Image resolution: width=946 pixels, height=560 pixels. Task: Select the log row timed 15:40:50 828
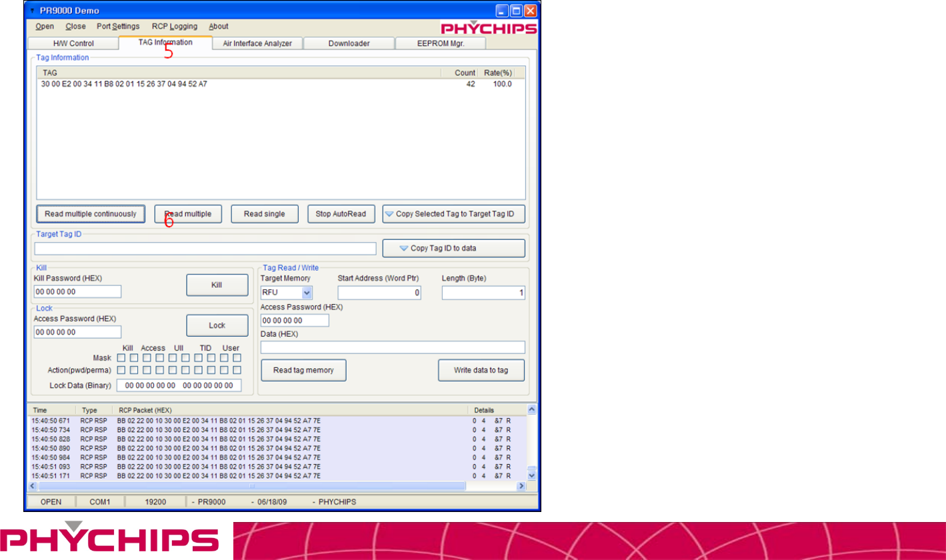(278, 439)
